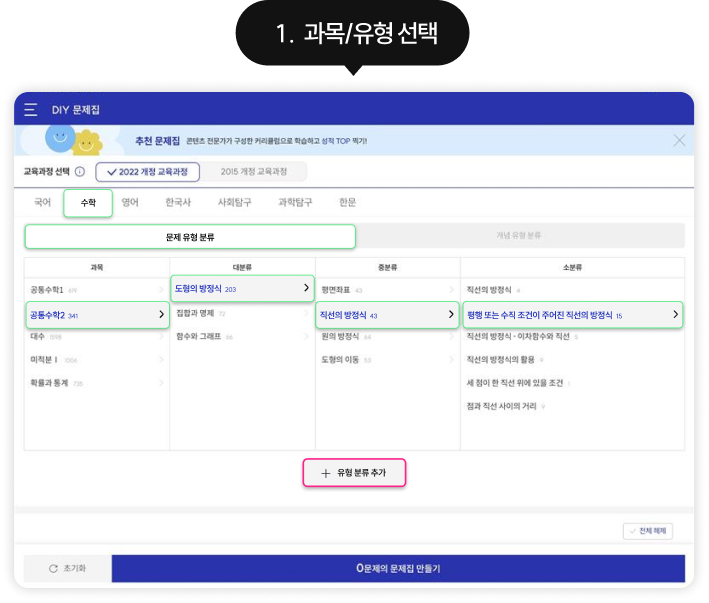Open the 수학 subject tab
The image size is (709, 603).
pos(88,203)
